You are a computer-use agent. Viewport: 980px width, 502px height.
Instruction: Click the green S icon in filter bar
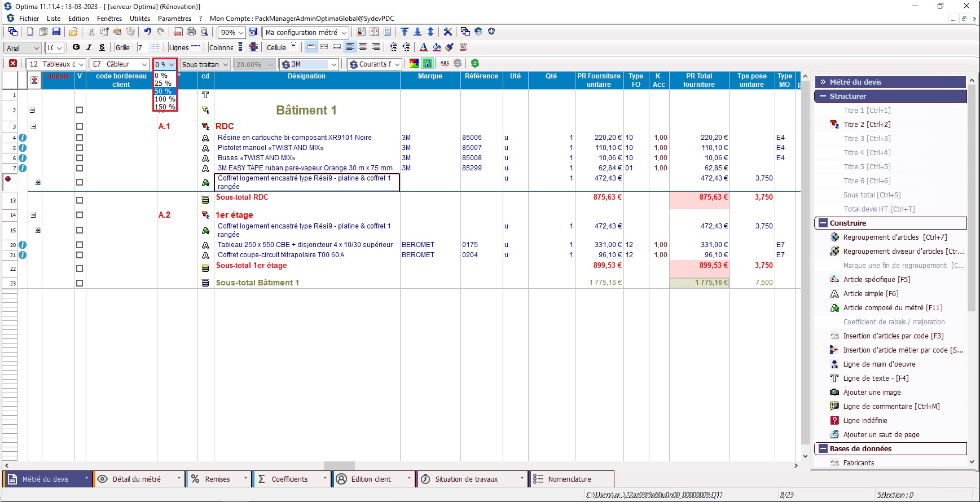point(475,64)
